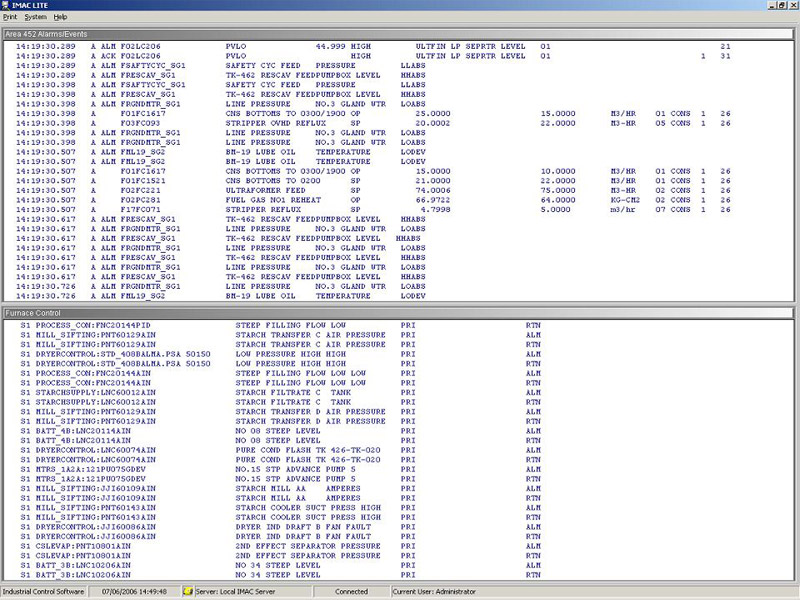Click the Connected status field
This screenshot has height=600, width=800.
(x=351, y=592)
